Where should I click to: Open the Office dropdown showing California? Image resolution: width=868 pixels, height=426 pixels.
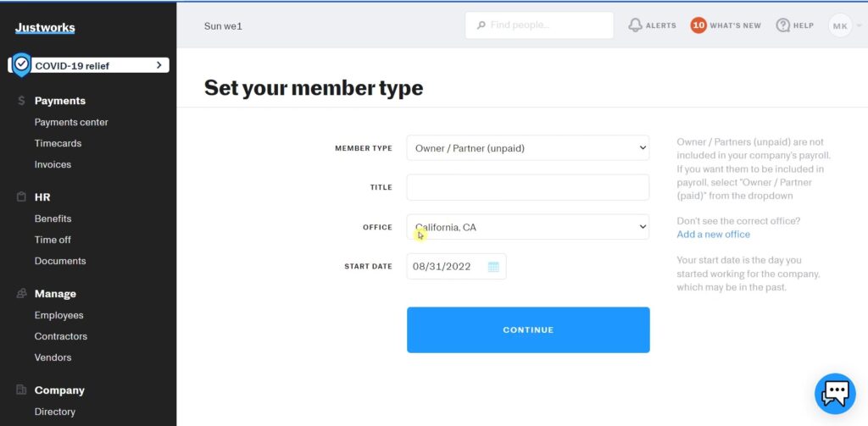(528, 227)
